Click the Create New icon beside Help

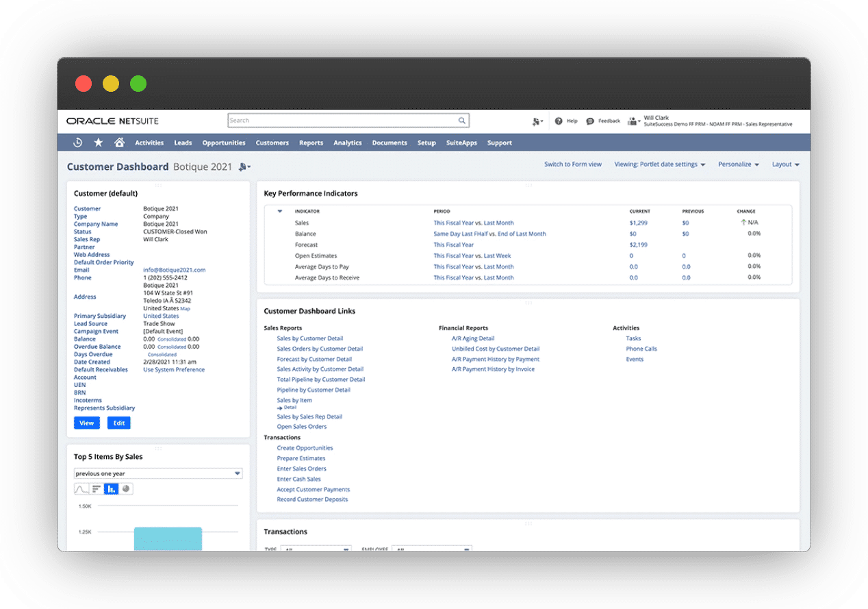tap(537, 121)
